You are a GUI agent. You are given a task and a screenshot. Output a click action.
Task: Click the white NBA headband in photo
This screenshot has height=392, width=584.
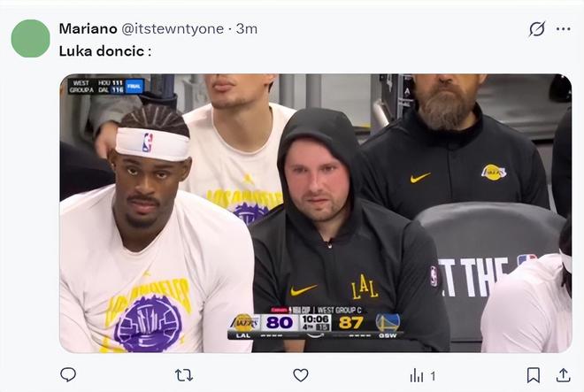click(x=152, y=144)
